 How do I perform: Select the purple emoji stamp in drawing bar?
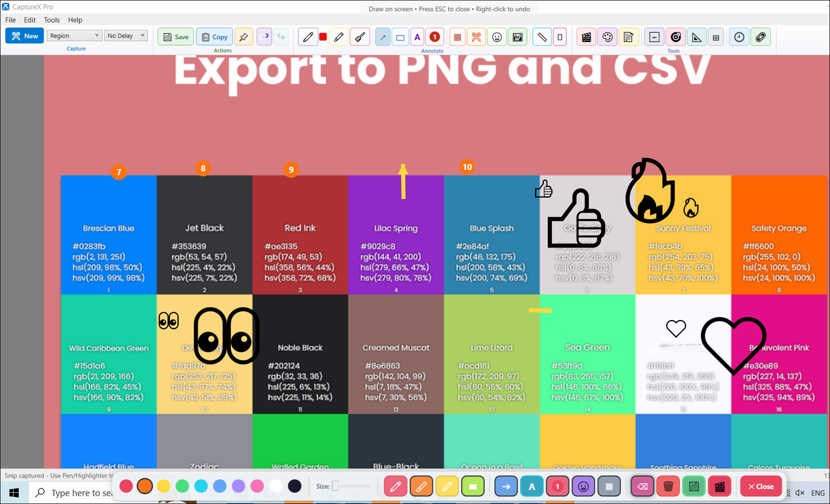(583, 486)
